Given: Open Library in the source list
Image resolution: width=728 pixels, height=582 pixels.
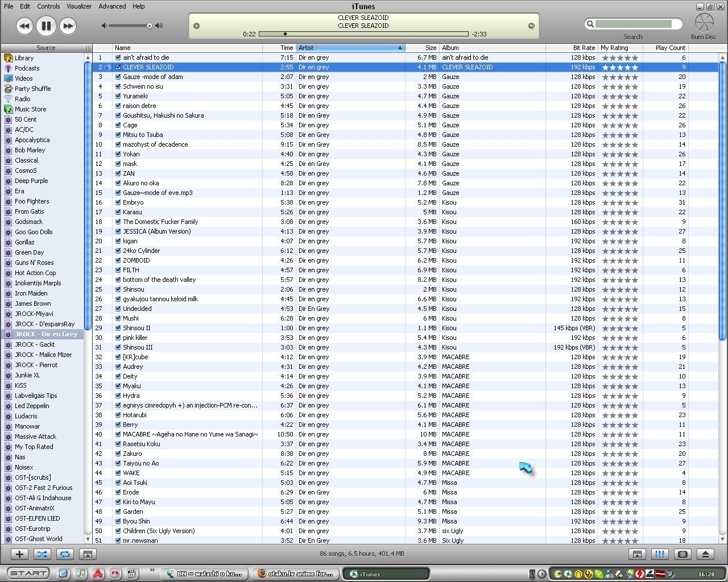Looking at the screenshot, I should point(24,58).
